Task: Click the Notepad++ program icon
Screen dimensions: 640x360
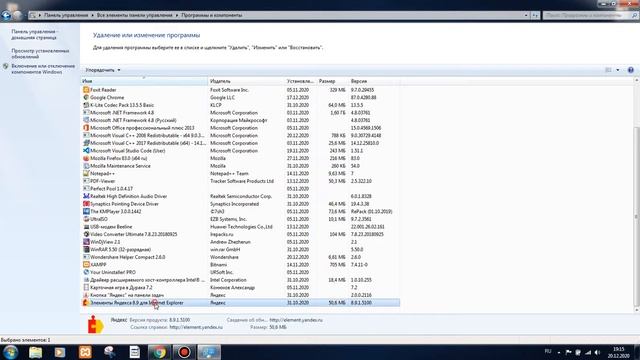Action: pos(86,173)
